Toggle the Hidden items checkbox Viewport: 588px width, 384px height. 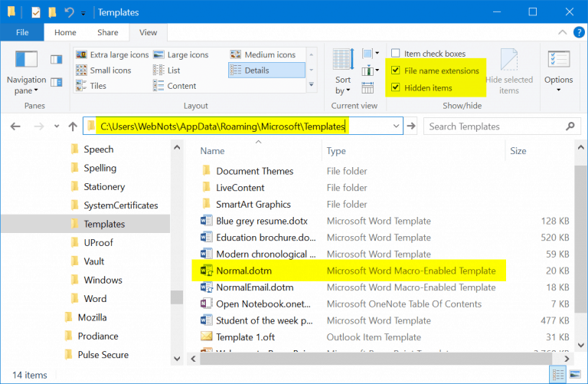click(x=395, y=87)
